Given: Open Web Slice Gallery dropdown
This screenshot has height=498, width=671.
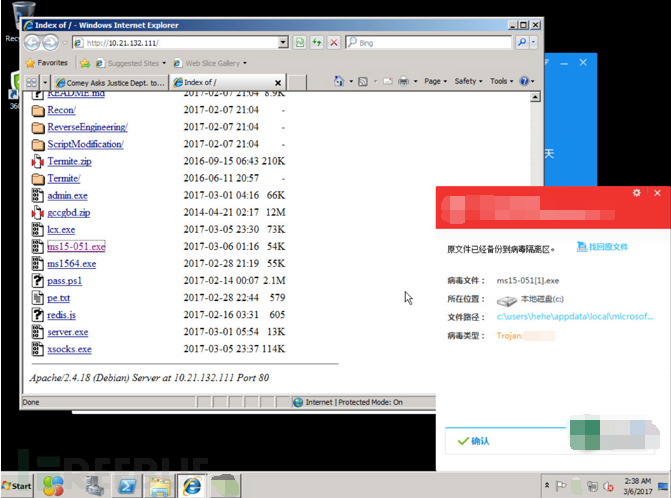Looking at the screenshot, I should (210, 63).
